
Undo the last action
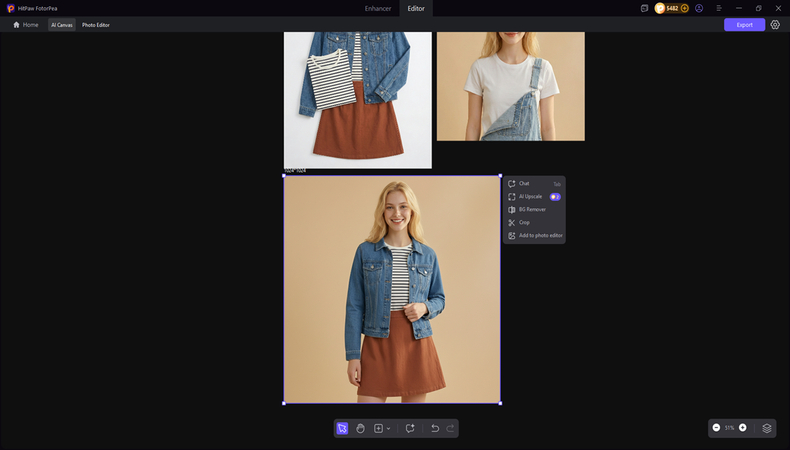435,428
